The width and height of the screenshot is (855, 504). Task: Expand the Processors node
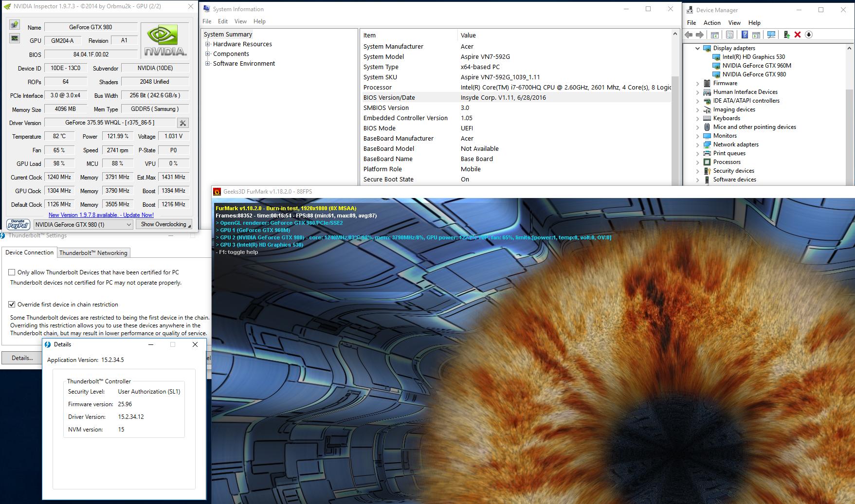coord(697,162)
